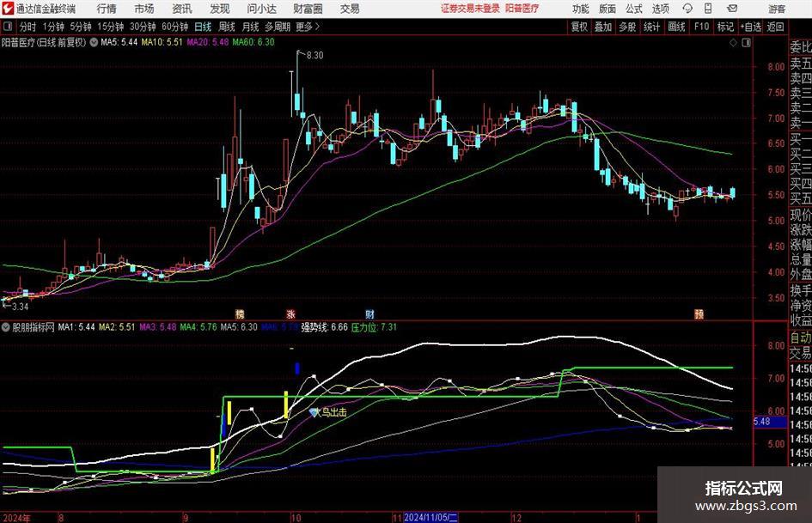
Task: Add stock via +自选 button
Action: click(x=751, y=27)
